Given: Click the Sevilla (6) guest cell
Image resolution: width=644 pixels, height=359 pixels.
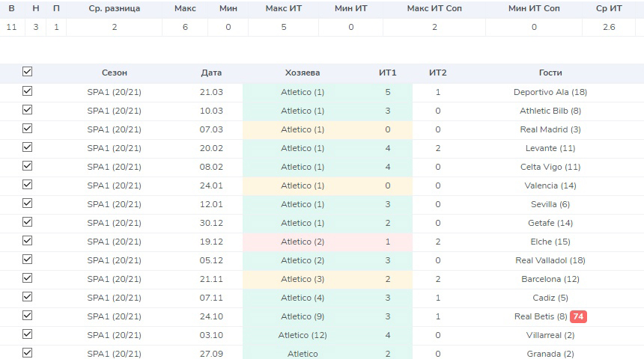Looking at the screenshot, I should [550, 204].
